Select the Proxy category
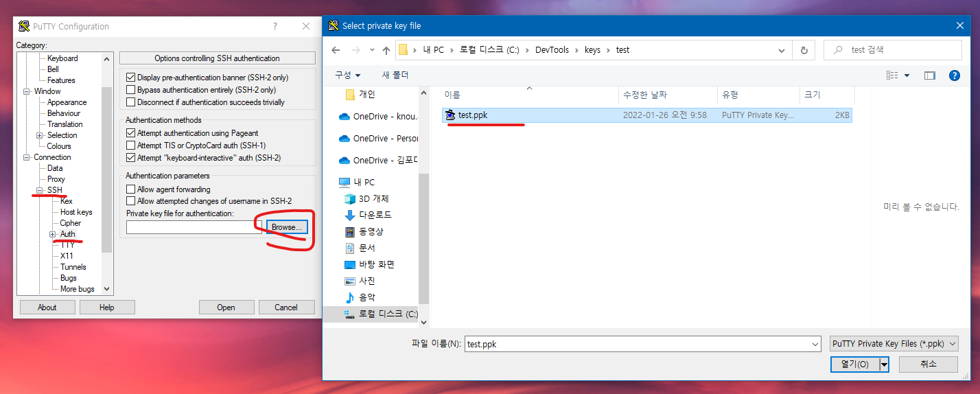This screenshot has height=394, width=980. pos(56,179)
